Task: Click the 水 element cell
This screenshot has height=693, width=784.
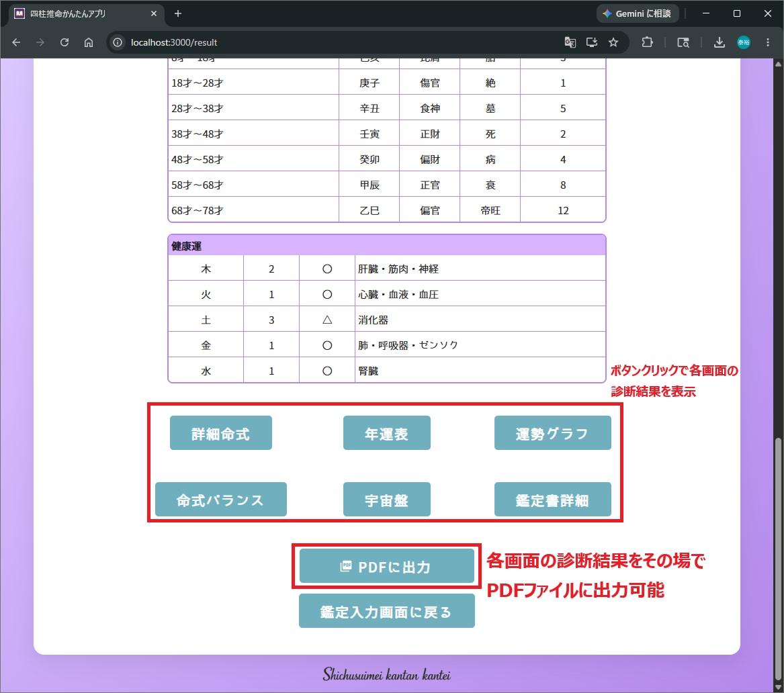Action: coord(206,370)
